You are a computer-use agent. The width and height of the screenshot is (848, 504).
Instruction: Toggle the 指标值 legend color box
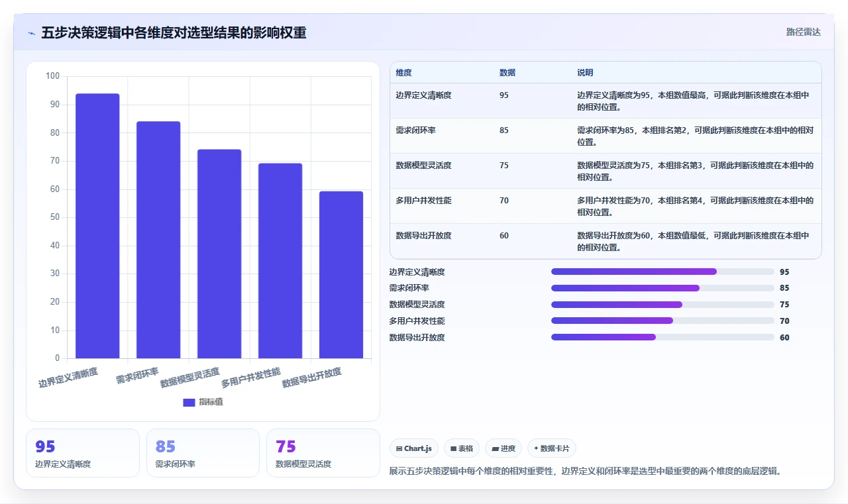pos(189,402)
